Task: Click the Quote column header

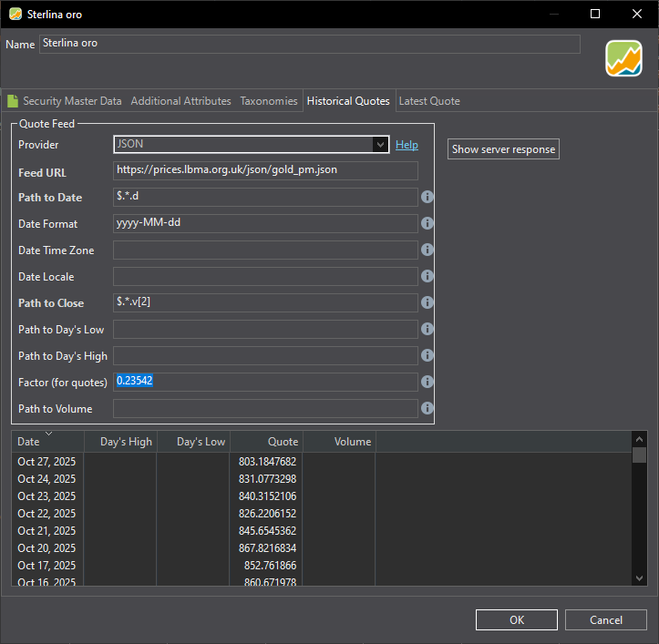Action: tap(266, 442)
